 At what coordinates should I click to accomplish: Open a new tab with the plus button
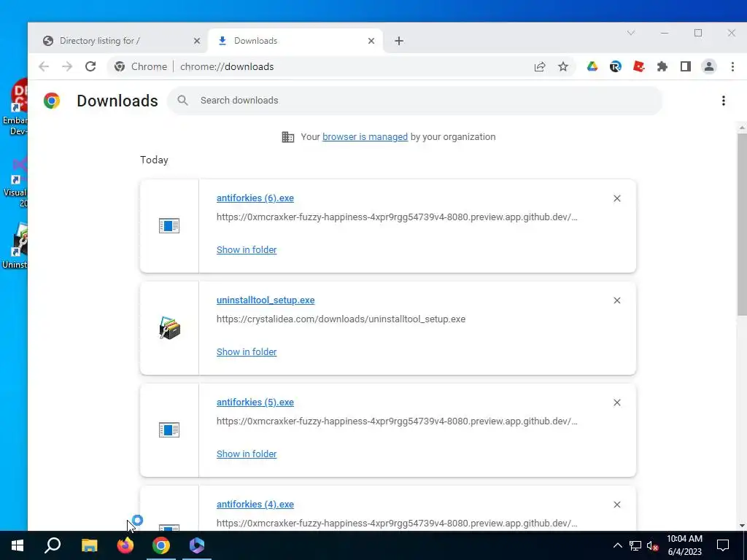(399, 41)
